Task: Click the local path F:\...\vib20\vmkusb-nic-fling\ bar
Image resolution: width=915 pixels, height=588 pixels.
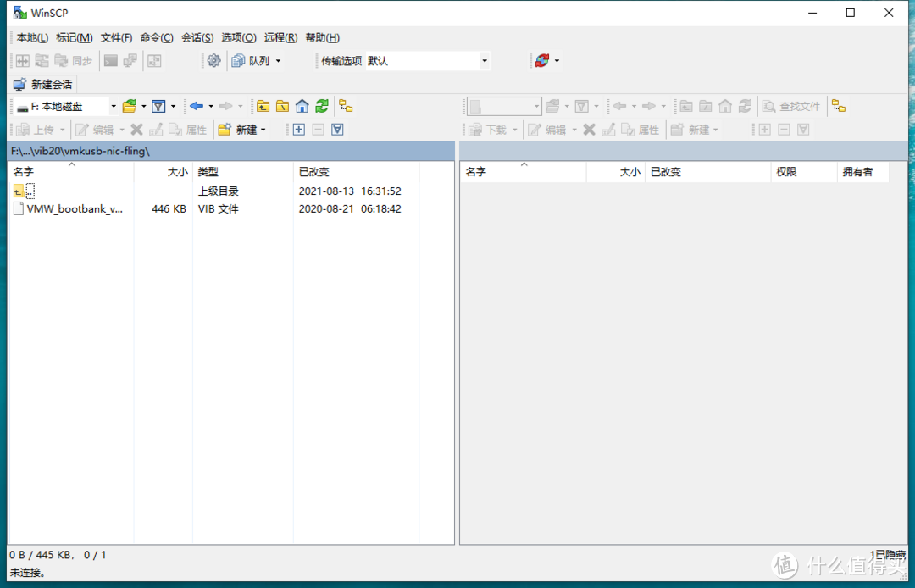Action: [x=231, y=151]
